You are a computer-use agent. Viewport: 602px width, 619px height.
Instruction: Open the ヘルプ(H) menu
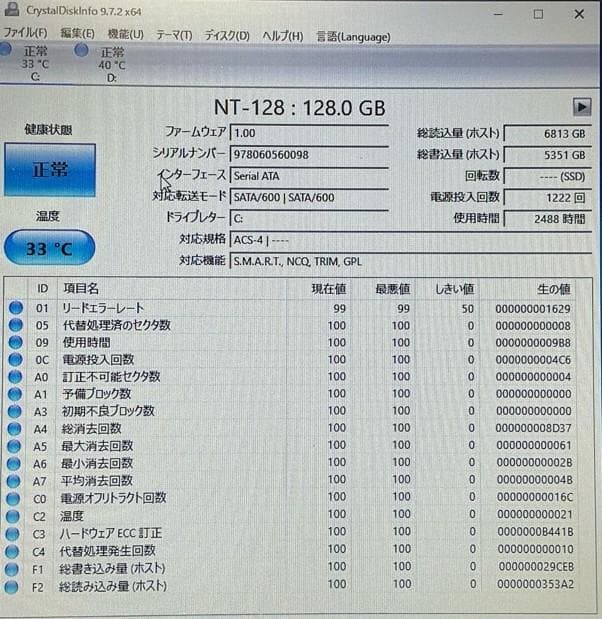283,36
